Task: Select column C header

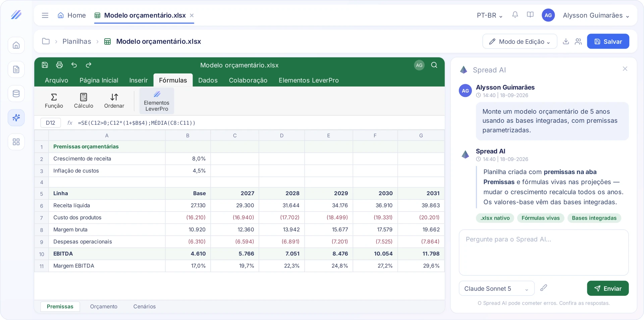Action: [x=235, y=136]
